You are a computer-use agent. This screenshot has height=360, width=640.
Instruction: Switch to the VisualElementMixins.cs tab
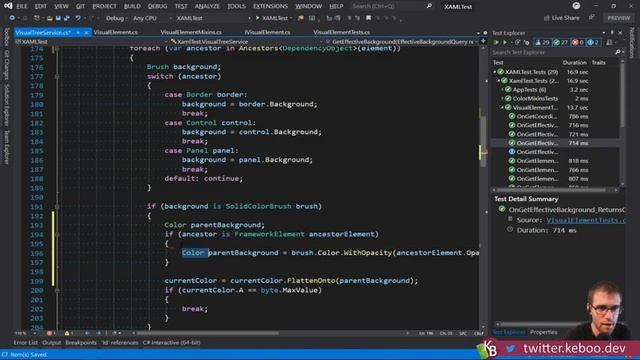(191, 32)
